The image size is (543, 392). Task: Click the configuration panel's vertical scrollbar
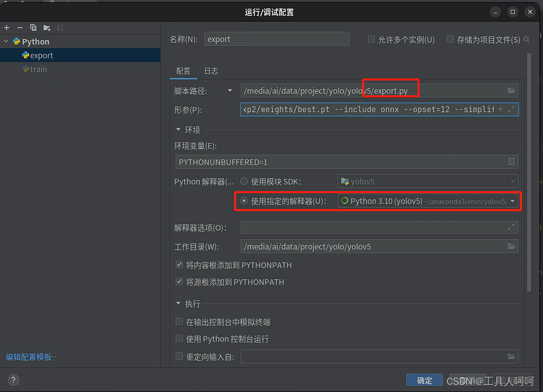click(529, 173)
